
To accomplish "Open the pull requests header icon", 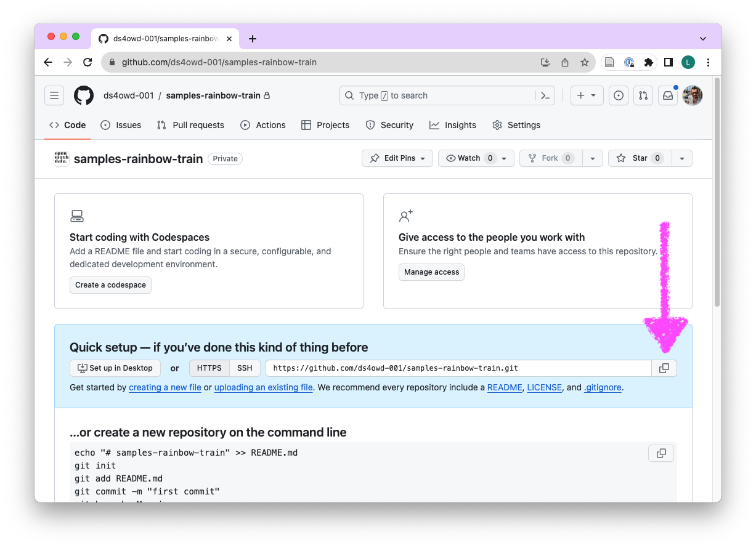I will [x=643, y=95].
